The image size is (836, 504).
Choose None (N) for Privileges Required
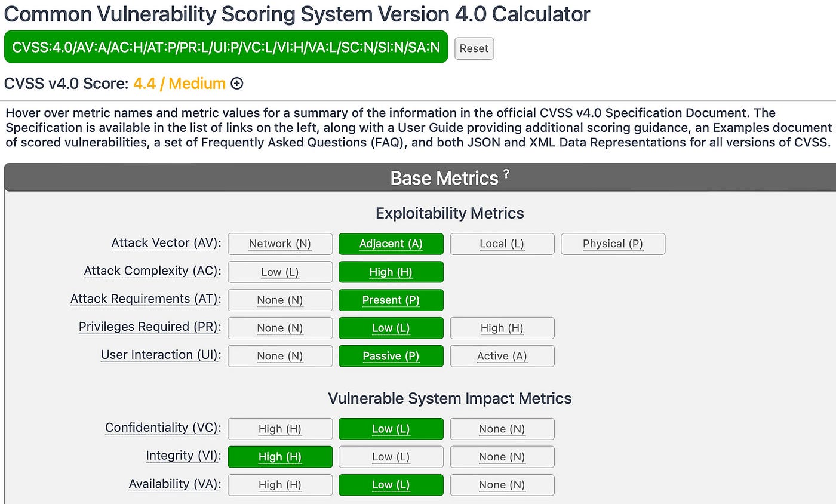click(280, 328)
